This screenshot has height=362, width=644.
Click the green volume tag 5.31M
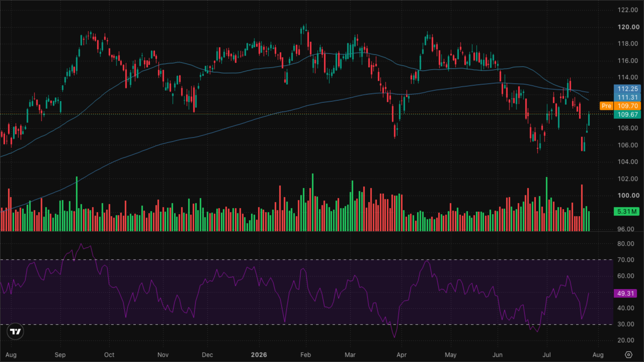coord(626,211)
